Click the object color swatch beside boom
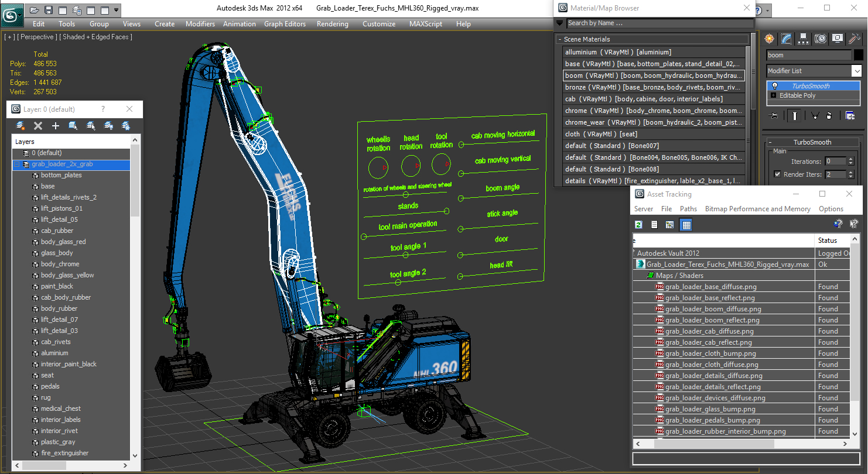This screenshot has width=868, height=474. [x=859, y=55]
